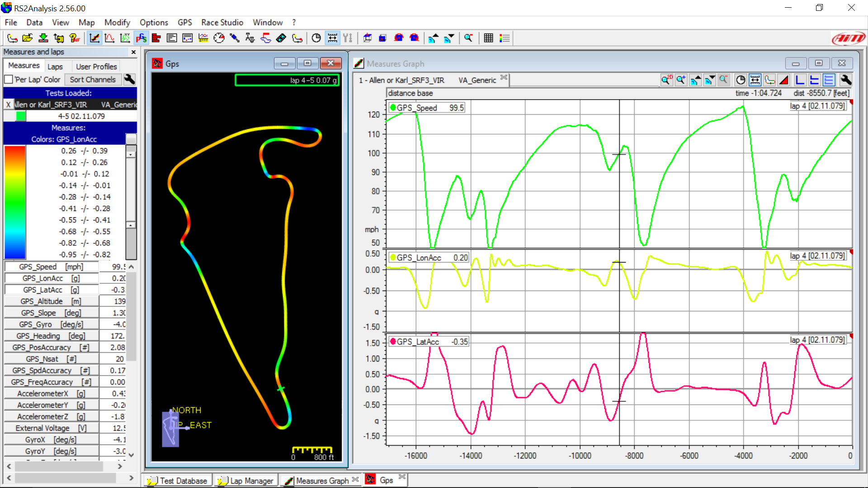Open the histogram bar chart tool
This screenshot has height=488, width=868.
coord(156,38)
